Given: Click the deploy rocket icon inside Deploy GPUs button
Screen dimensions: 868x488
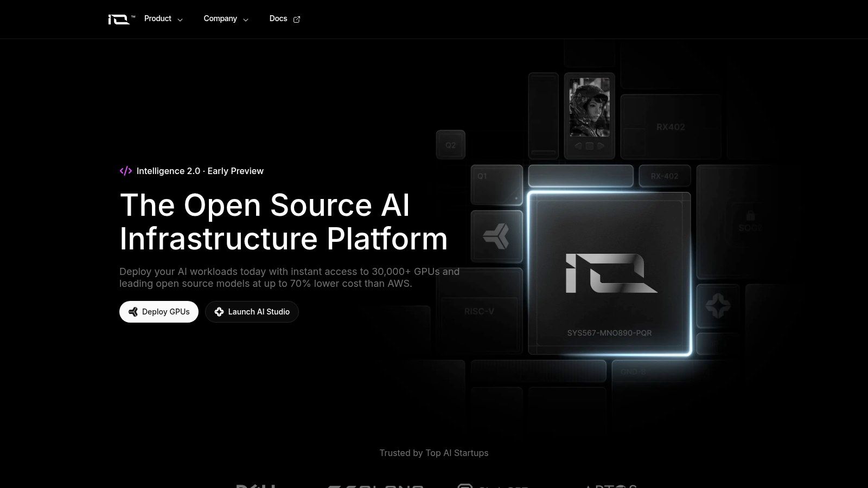Looking at the screenshot, I should [x=132, y=312].
